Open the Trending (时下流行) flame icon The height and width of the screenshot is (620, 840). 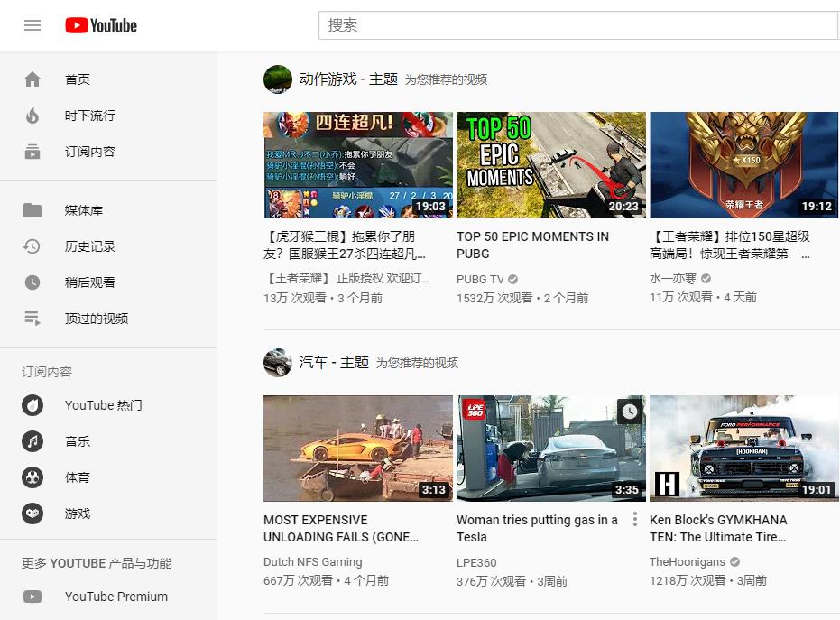tap(32, 116)
